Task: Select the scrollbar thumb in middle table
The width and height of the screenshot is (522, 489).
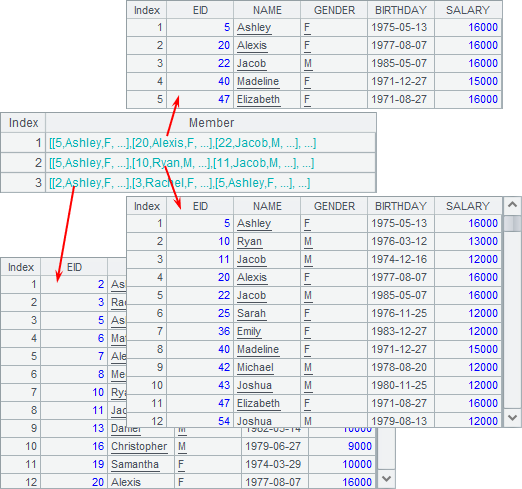Action: point(512,223)
